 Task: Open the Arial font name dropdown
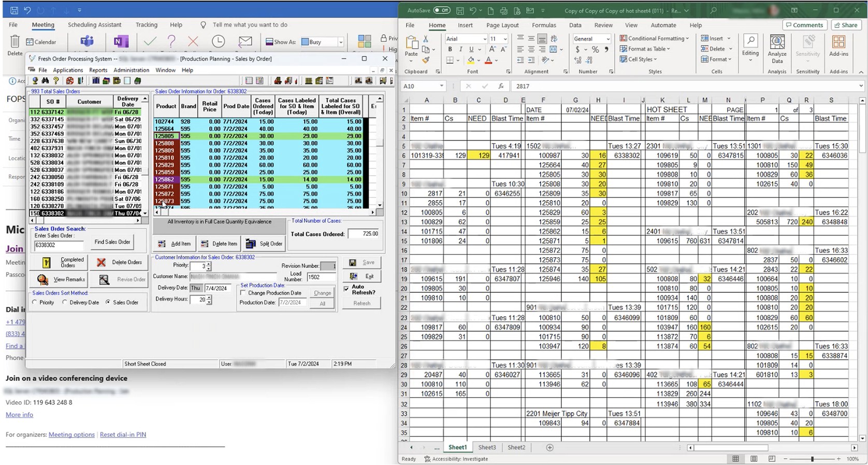click(x=485, y=39)
